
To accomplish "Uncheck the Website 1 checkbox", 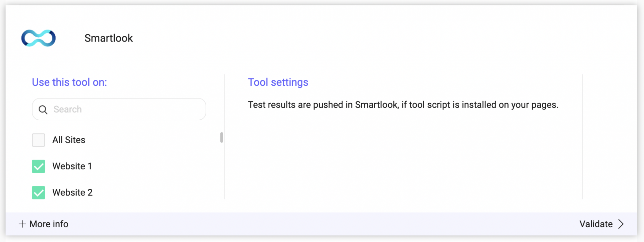I will click(x=39, y=166).
